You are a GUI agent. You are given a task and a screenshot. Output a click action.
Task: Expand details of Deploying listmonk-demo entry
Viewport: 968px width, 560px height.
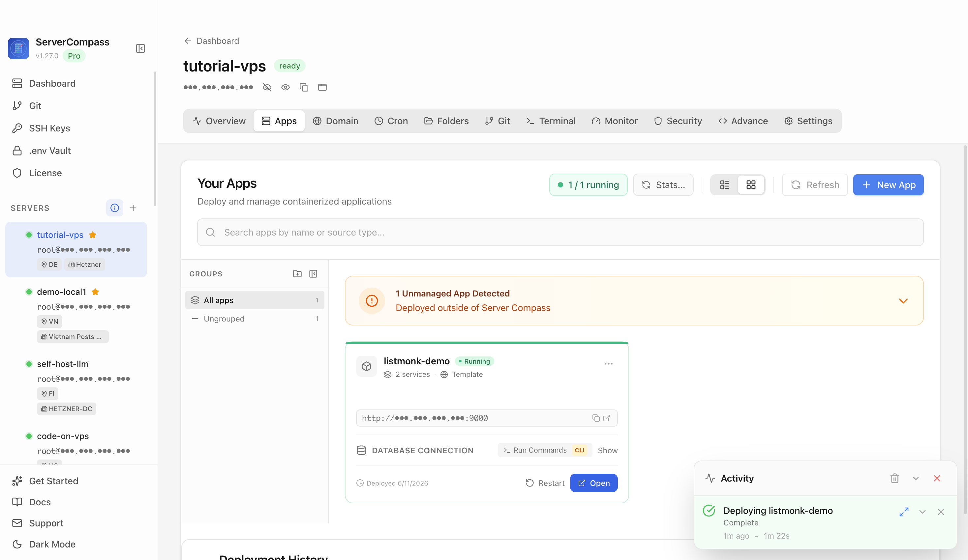pyautogui.click(x=922, y=512)
